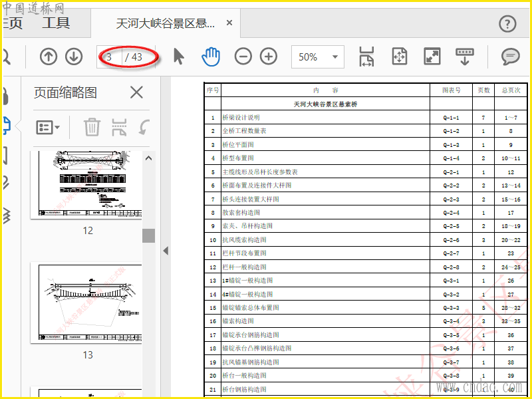532x399 pixels.
Task: Open full screen mode icon
Action: coord(432,57)
